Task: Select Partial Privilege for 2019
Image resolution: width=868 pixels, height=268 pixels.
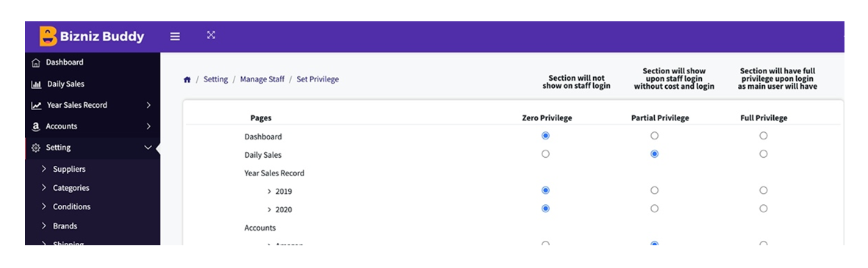Action: point(654,190)
